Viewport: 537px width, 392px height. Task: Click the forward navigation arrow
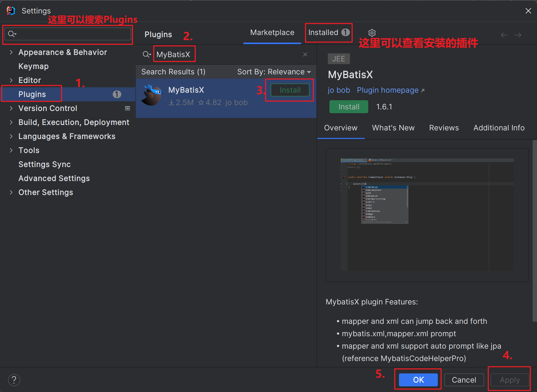pos(518,35)
